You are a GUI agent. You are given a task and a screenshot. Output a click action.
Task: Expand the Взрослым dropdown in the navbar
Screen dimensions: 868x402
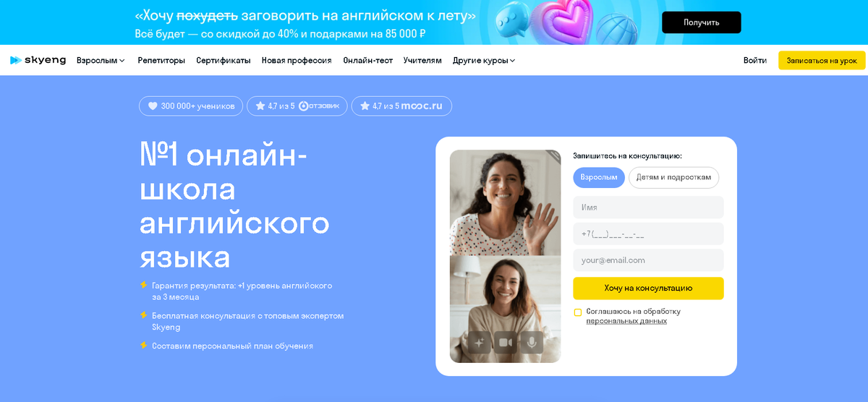[101, 61]
